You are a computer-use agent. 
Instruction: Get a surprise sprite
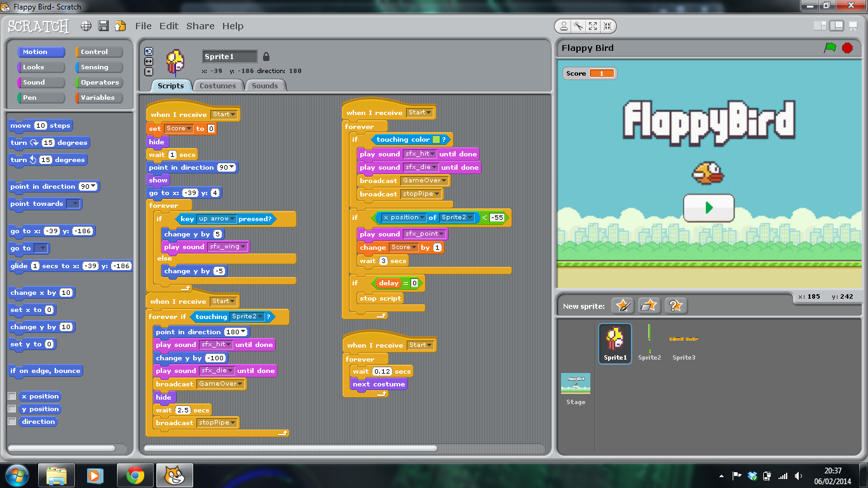click(675, 306)
